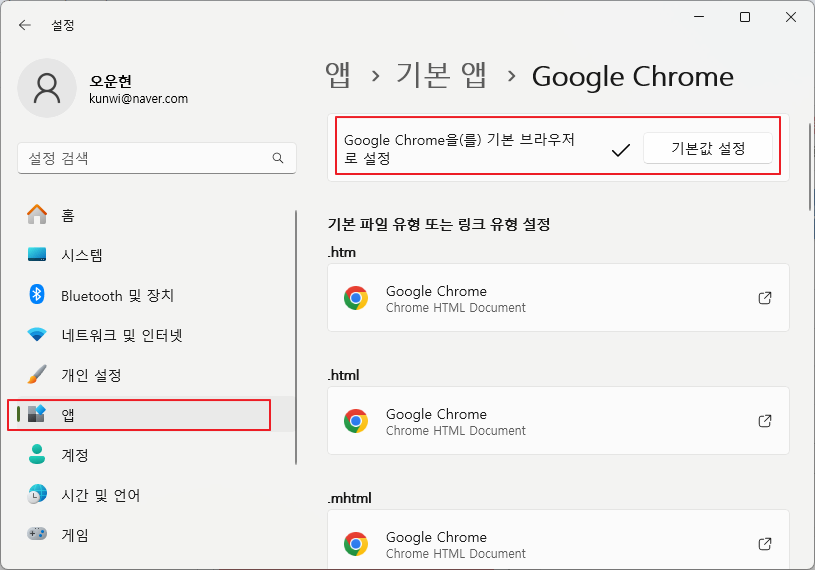The height and width of the screenshot is (570, 815).
Task: Click Google Chrome text in .htm card
Action: 436,291
